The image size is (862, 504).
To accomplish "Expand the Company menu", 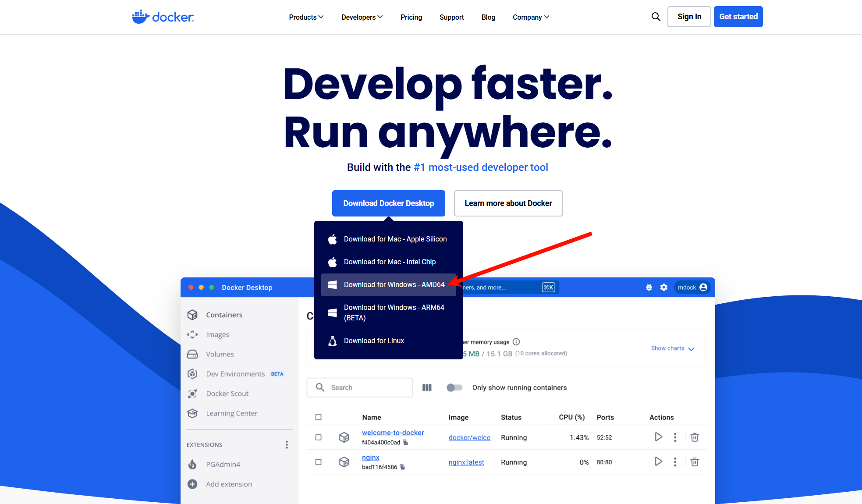I will [531, 17].
